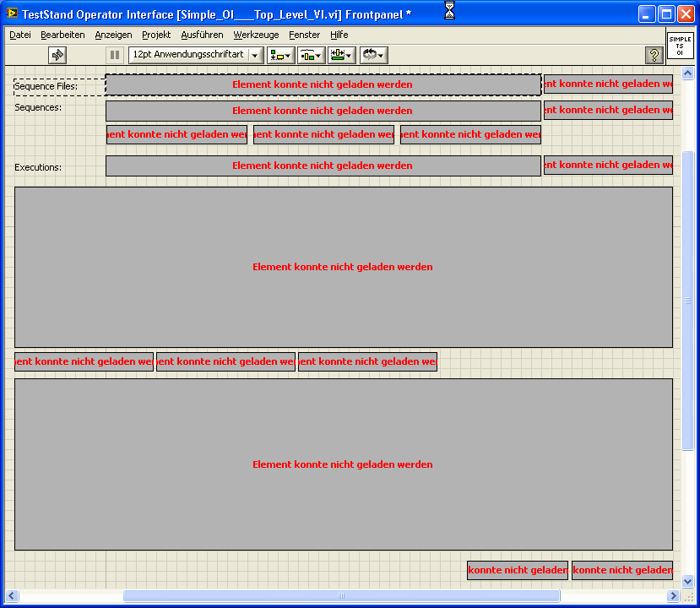
Task: Click the vertical scrollbar up arrow
Action: 687,73
